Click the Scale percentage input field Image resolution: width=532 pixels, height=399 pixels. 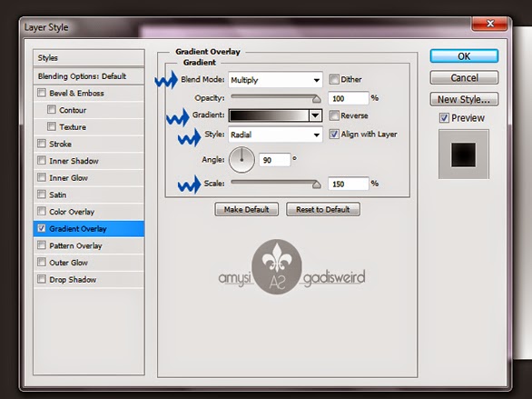coord(348,184)
